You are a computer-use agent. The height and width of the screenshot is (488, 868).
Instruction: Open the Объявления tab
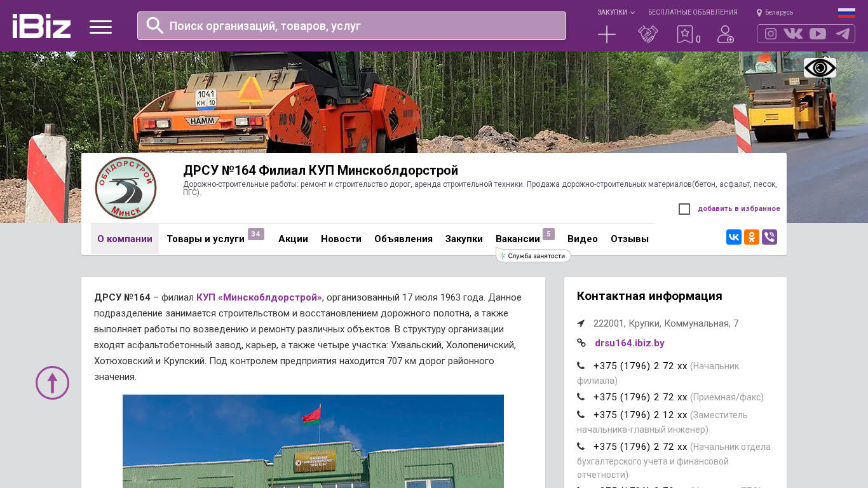(x=403, y=239)
